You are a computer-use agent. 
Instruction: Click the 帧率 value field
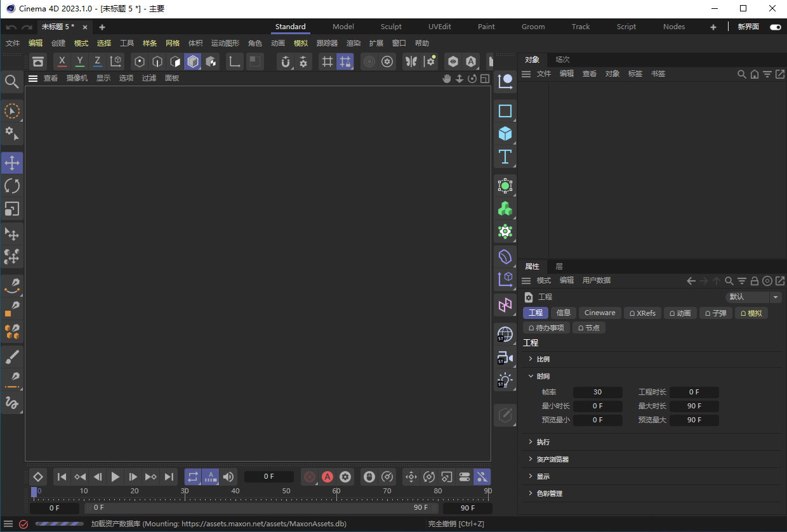point(597,393)
